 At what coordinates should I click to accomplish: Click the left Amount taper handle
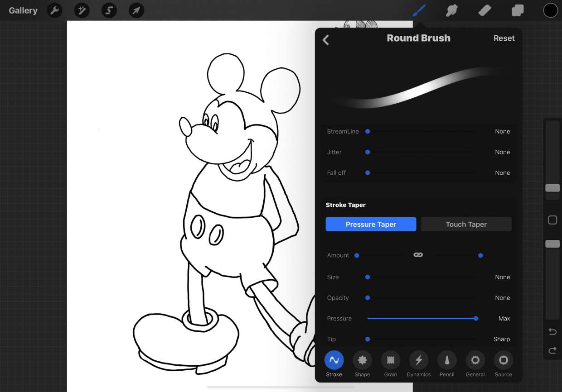click(x=357, y=255)
